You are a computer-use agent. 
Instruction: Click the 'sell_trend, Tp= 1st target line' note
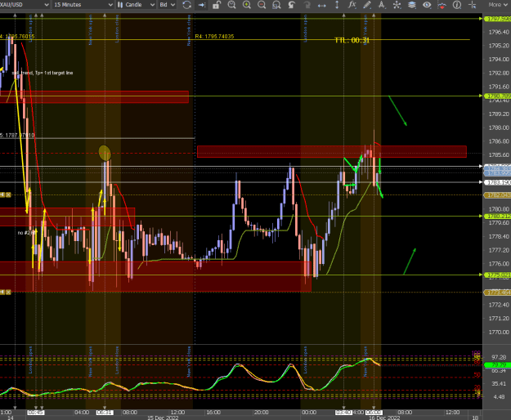tap(43, 73)
